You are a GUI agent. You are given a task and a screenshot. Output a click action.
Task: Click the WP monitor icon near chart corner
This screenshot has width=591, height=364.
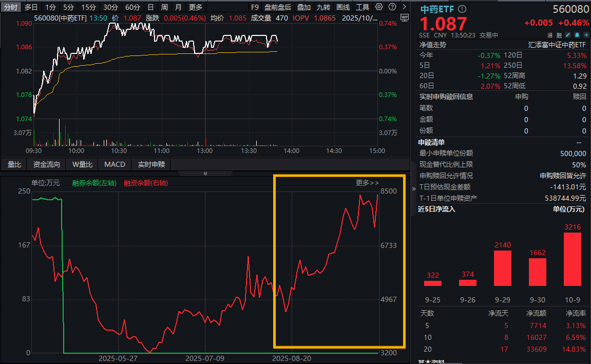tap(405, 17)
